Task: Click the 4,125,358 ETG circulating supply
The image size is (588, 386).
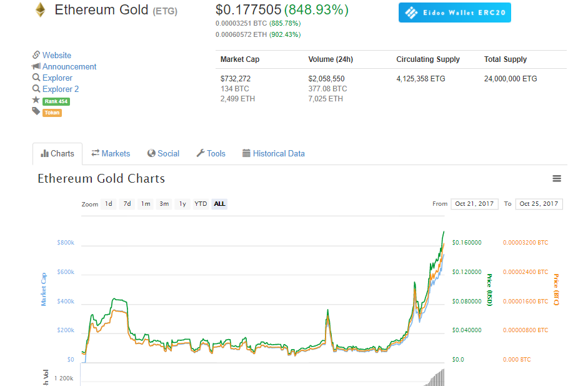Action: pos(421,79)
